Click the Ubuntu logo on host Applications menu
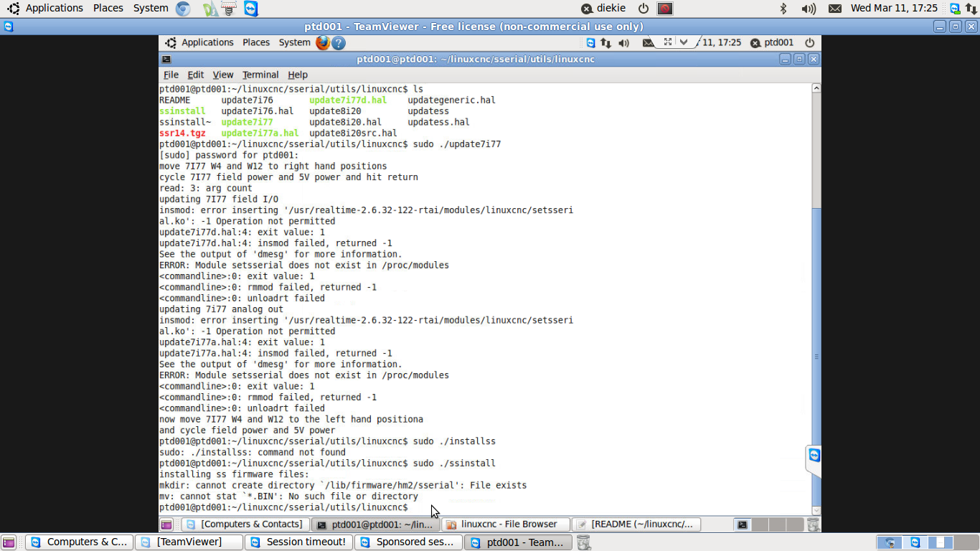This screenshot has width=980, height=551. click(14, 9)
